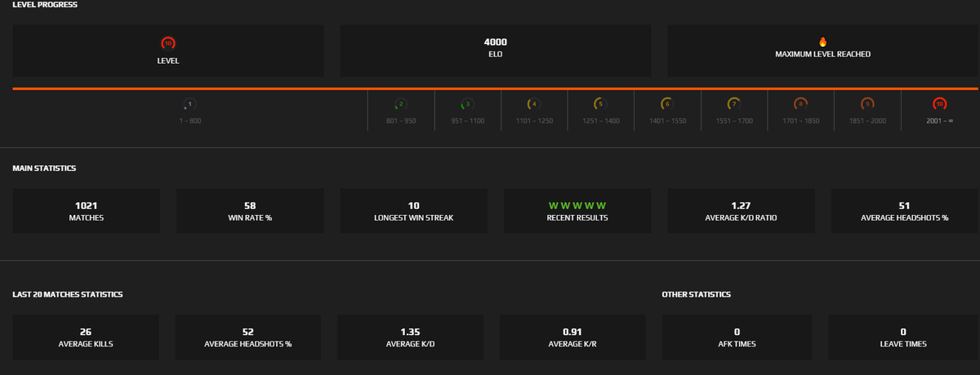Click the LEVEL label under the badge
This screenshot has height=375, width=980.
(x=168, y=60)
